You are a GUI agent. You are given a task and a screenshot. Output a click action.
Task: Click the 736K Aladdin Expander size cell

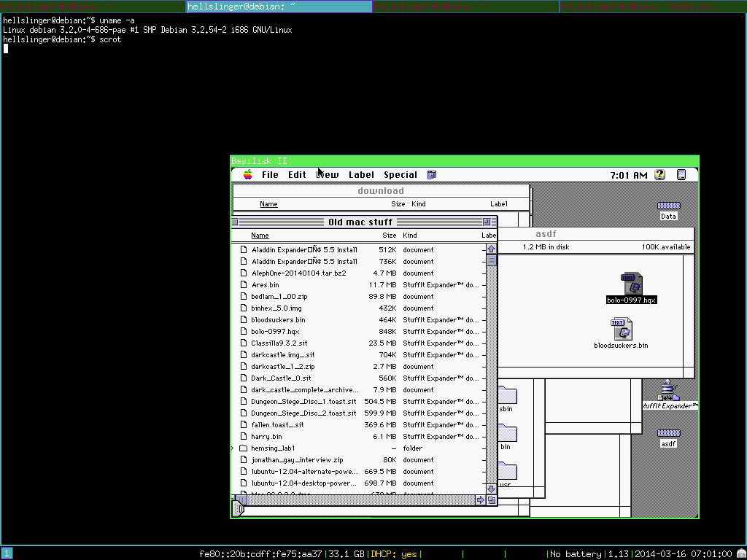pyautogui.click(x=387, y=262)
